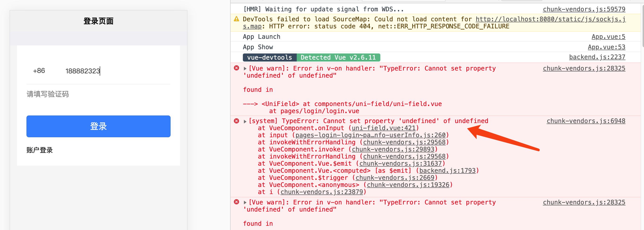Open chunk-vendors.js:6948 source link
Screen dimensions: 644x230
(x=586, y=121)
